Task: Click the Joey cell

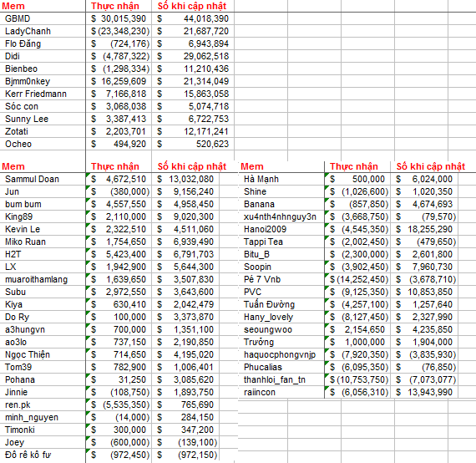Action: point(43,442)
